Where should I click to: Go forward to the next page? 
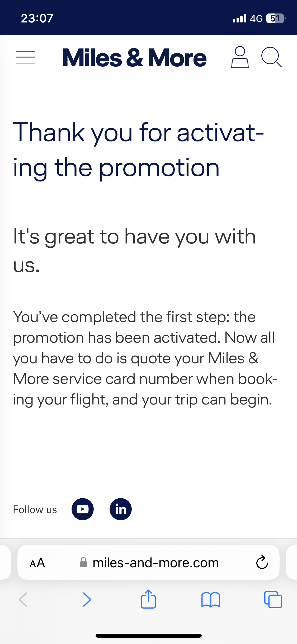[x=87, y=600]
